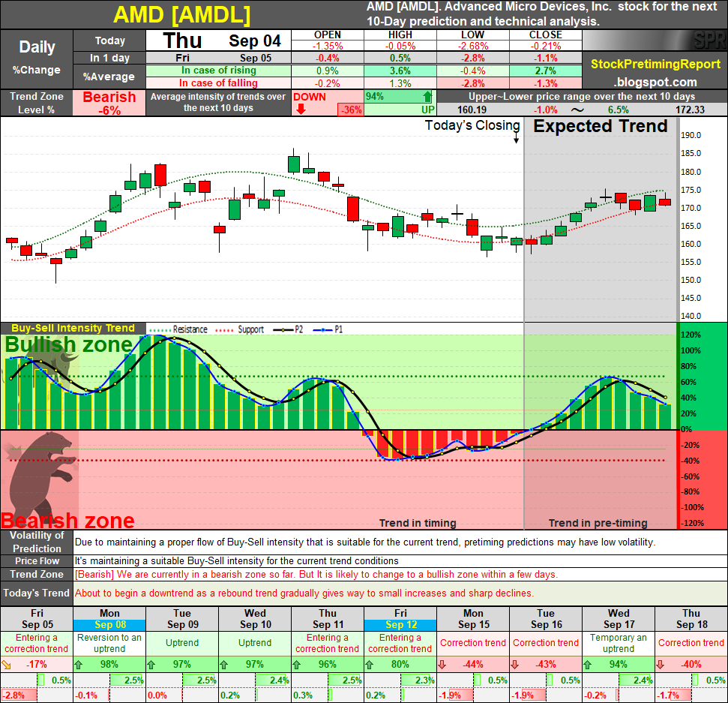This screenshot has height=703, width=728.
Task: Select the Wed Sep 17 column header
Action: 619,620
